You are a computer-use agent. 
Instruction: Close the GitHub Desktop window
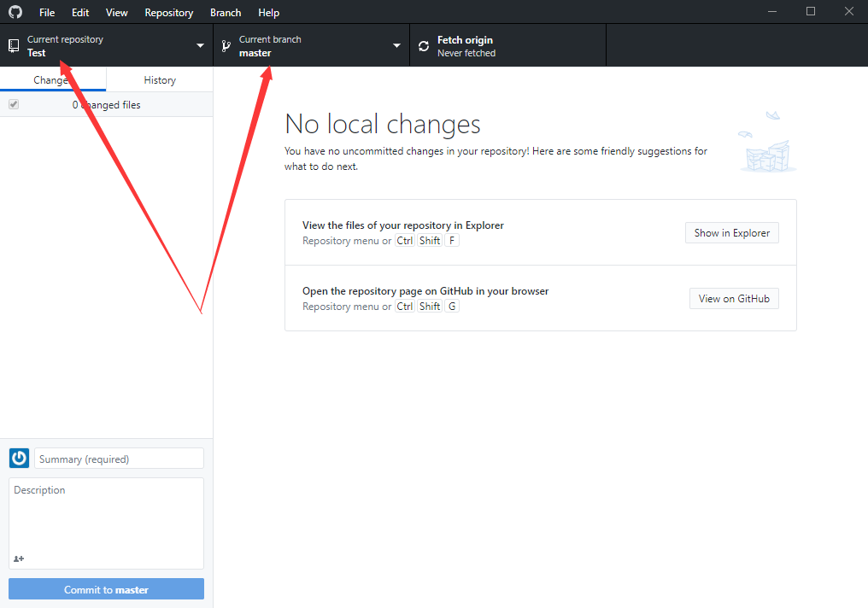[848, 12]
